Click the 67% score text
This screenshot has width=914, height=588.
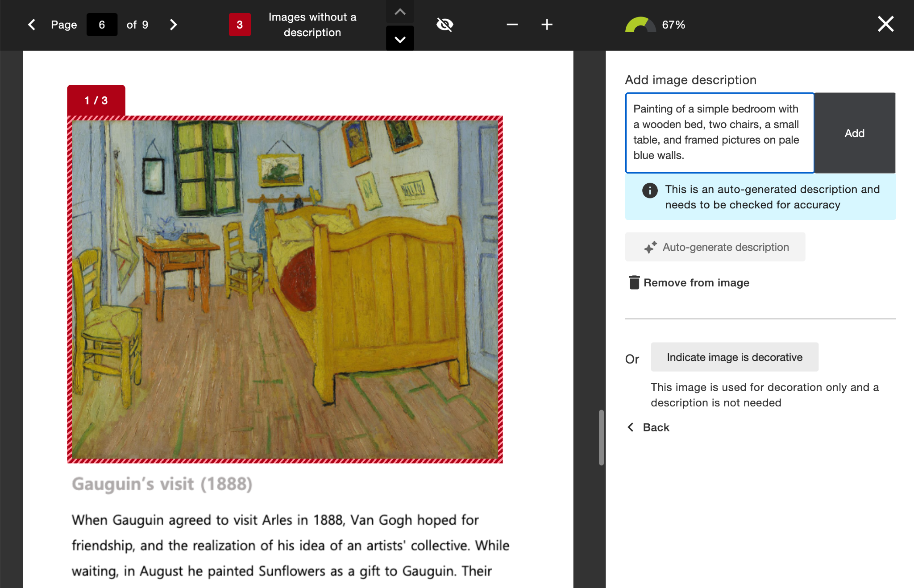coord(673,25)
